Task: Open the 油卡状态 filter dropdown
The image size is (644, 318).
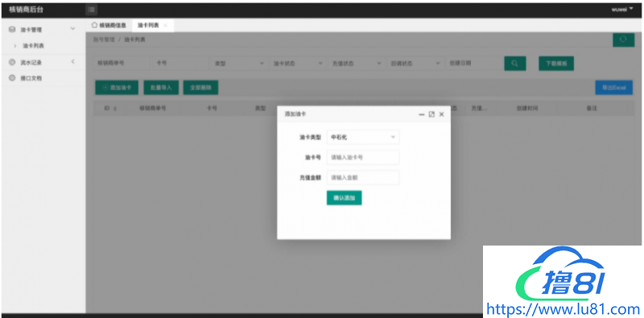Action: (x=297, y=64)
